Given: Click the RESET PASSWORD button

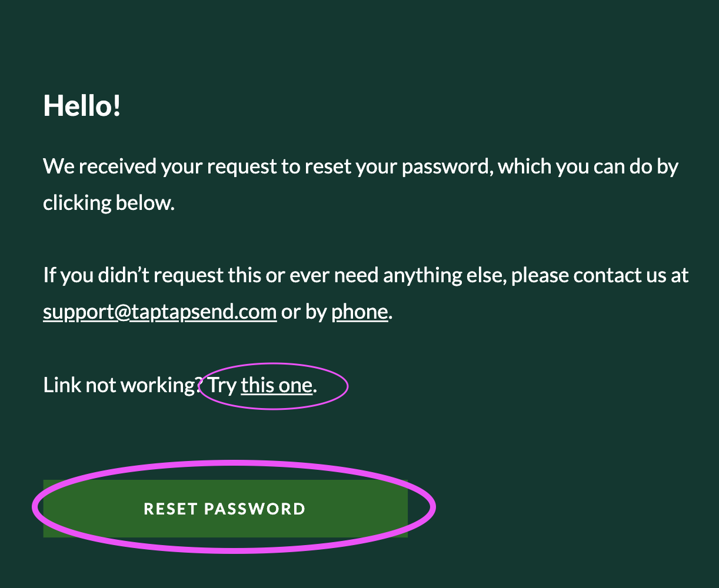Looking at the screenshot, I should 225,509.
